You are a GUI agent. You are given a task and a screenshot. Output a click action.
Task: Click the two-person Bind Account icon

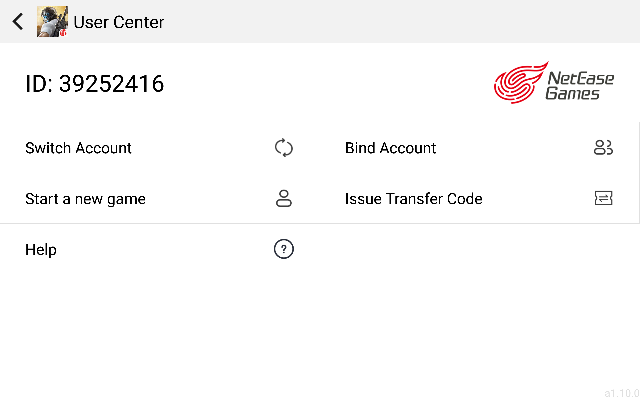[603, 148]
